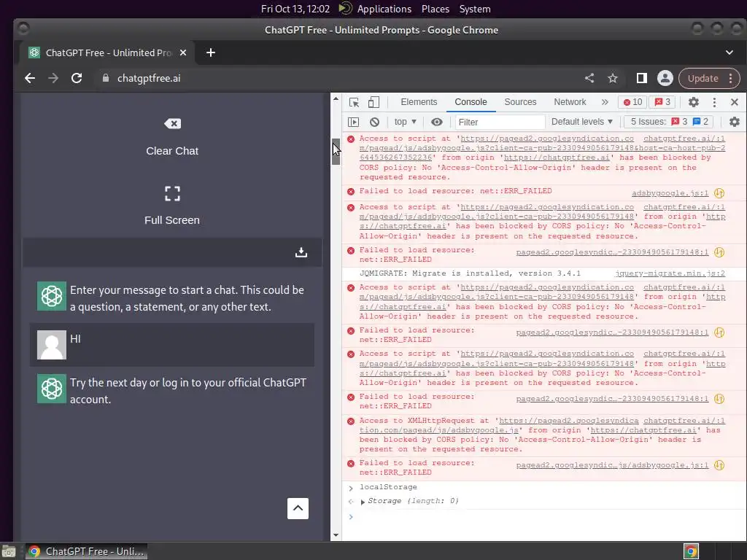Viewport: 747px width, 560px height.
Task: Toggle the console sidebar panel
Action: click(354, 122)
